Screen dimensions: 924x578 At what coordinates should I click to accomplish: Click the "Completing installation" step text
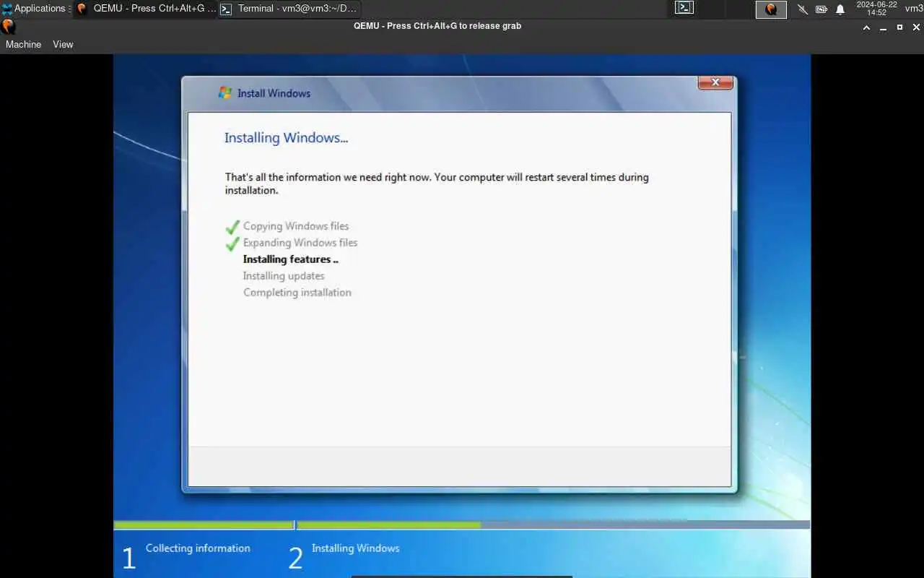click(x=297, y=293)
